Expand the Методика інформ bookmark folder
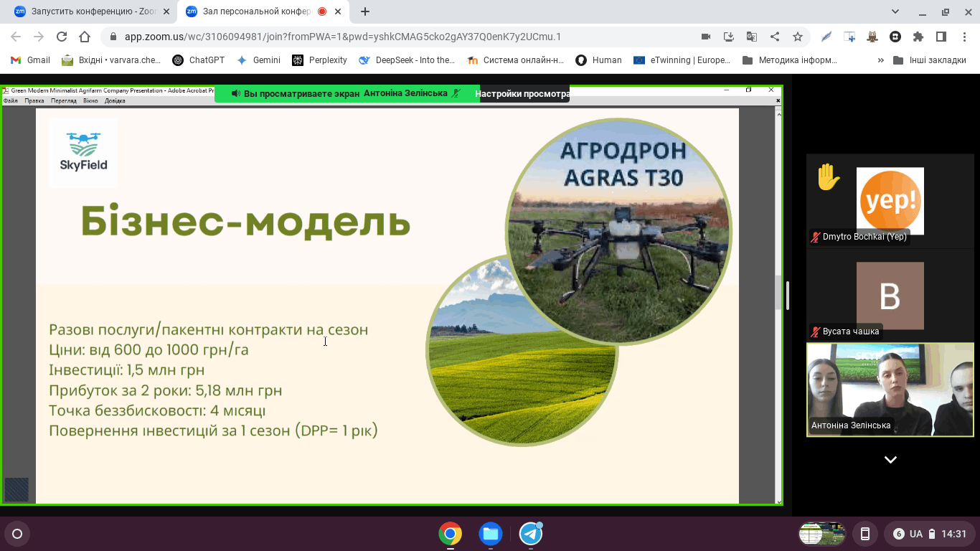Screen dimensions: 980x551 (x=790, y=60)
